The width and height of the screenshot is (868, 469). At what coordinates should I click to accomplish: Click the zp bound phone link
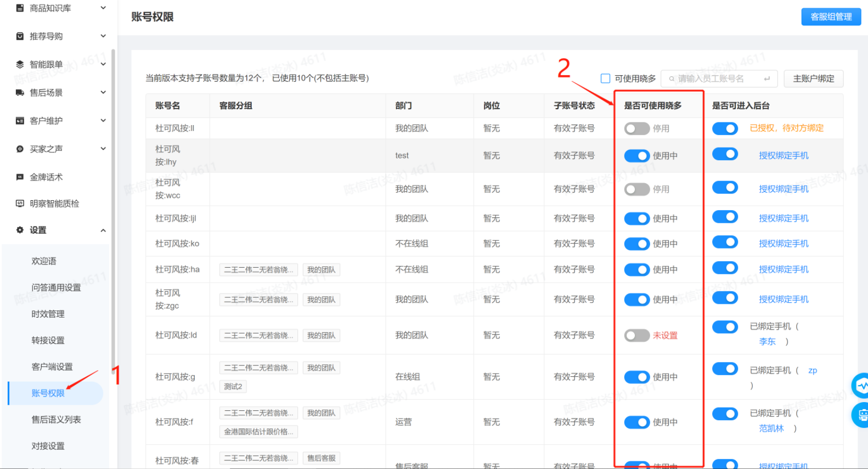click(x=813, y=370)
